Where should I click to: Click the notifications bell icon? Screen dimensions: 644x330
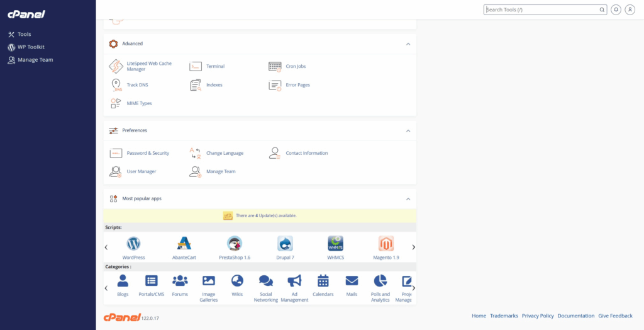(x=616, y=9)
